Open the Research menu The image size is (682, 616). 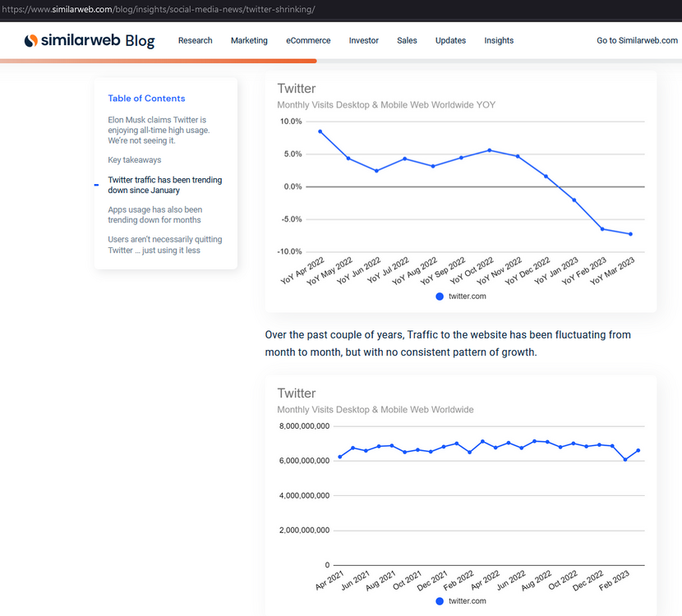(195, 40)
